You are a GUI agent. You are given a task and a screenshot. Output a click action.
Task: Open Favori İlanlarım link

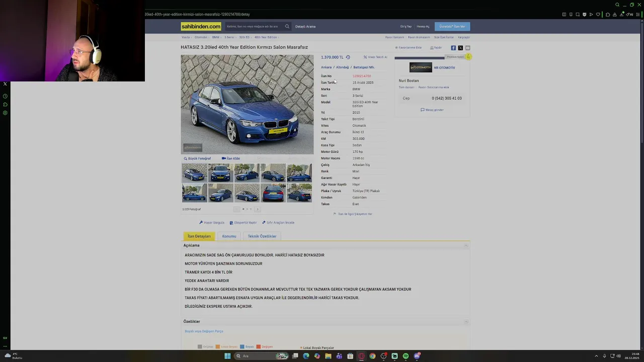click(x=395, y=37)
